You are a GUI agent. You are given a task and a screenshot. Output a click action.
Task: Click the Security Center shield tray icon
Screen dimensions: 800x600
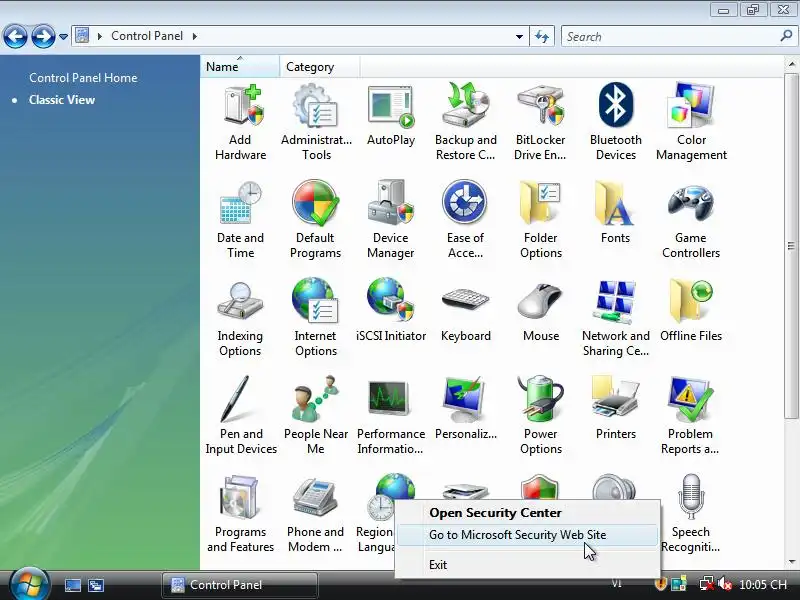[x=661, y=584]
